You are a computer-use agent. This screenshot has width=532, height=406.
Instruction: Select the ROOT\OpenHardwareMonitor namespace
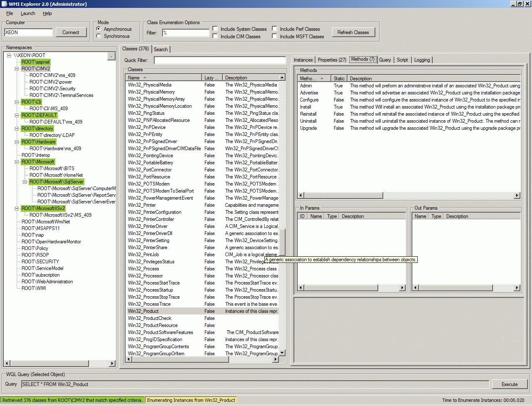51,242
